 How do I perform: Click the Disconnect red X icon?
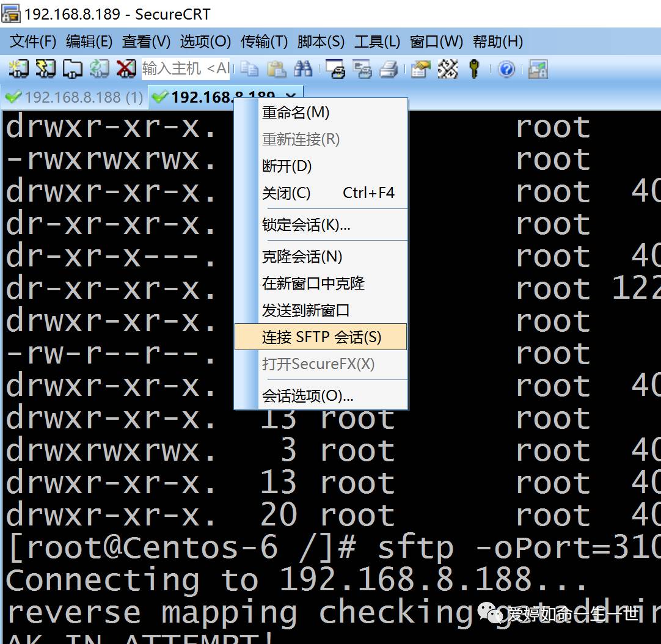(x=126, y=69)
